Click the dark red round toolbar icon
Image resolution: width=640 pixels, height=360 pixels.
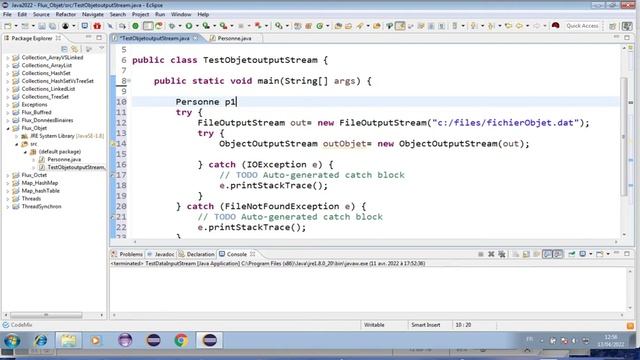coord(556,25)
